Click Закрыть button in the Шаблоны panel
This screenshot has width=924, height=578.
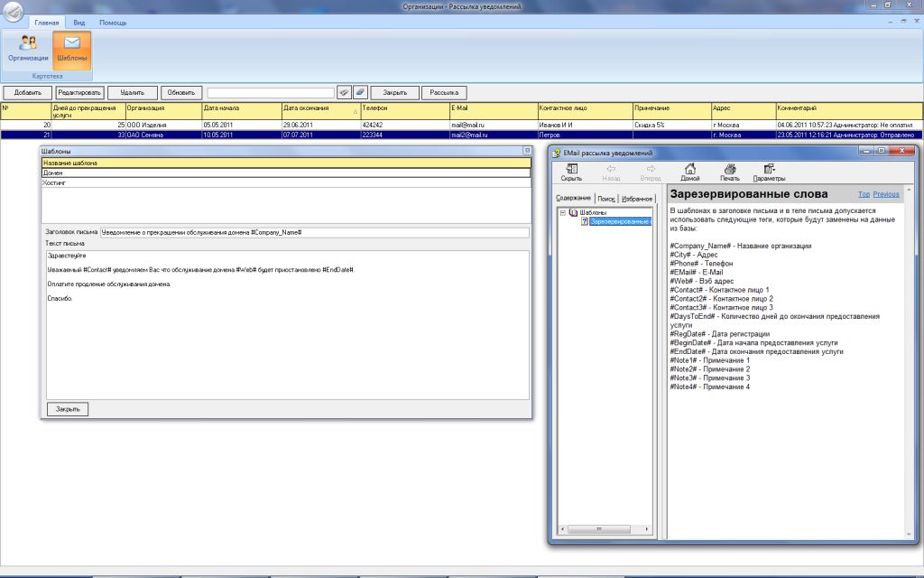(68, 409)
